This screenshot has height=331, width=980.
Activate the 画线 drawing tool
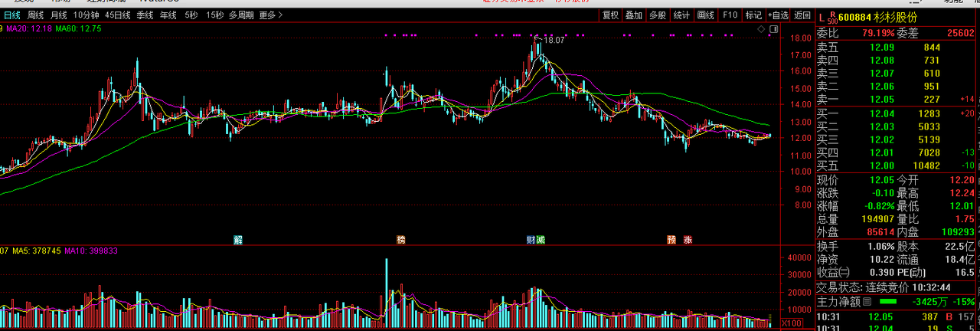[706, 15]
